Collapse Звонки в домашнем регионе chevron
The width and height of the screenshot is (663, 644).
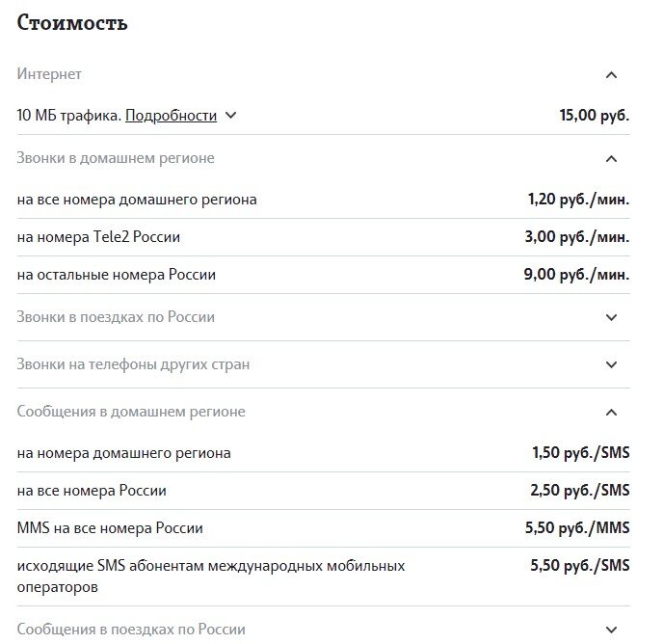coord(610,158)
